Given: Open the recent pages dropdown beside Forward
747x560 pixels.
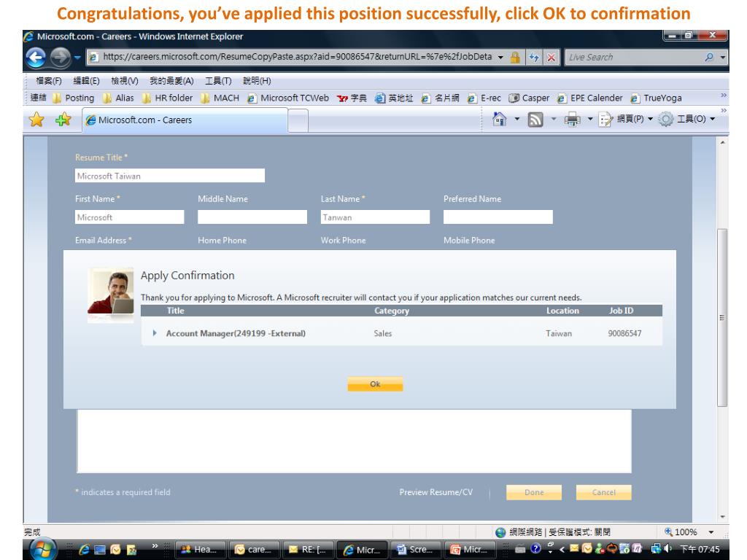Looking at the screenshot, I should pyautogui.click(x=77, y=58).
